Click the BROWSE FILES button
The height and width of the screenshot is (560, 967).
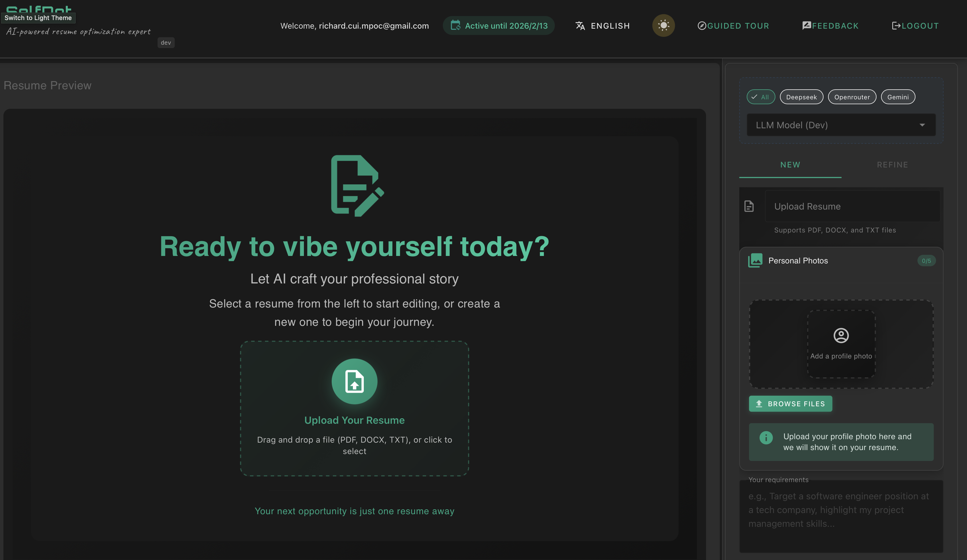tap(790, 403)
